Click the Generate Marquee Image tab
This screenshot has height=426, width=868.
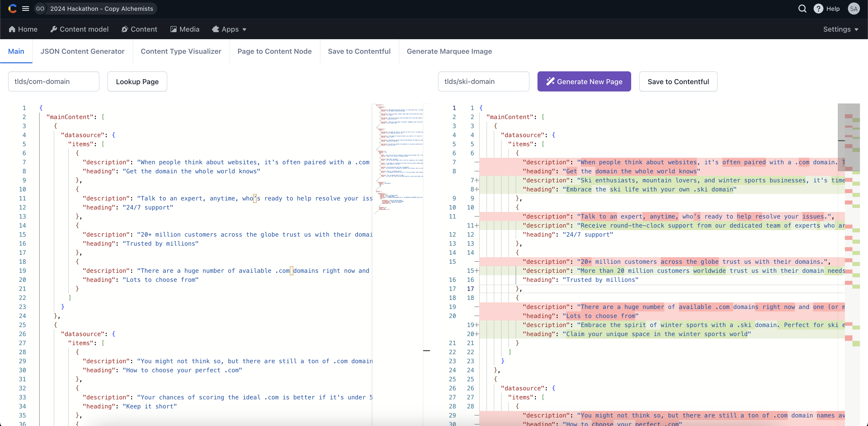point(449,51)
